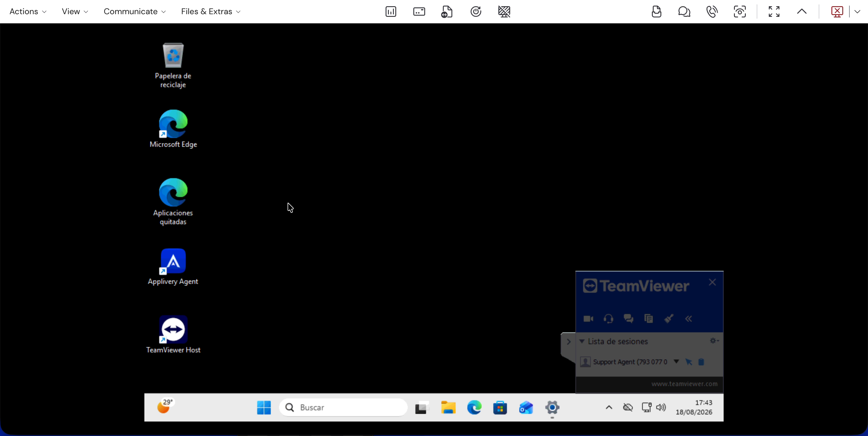868x436 pixels.
Task: Open the Windows Start menu
Action: 264,408
